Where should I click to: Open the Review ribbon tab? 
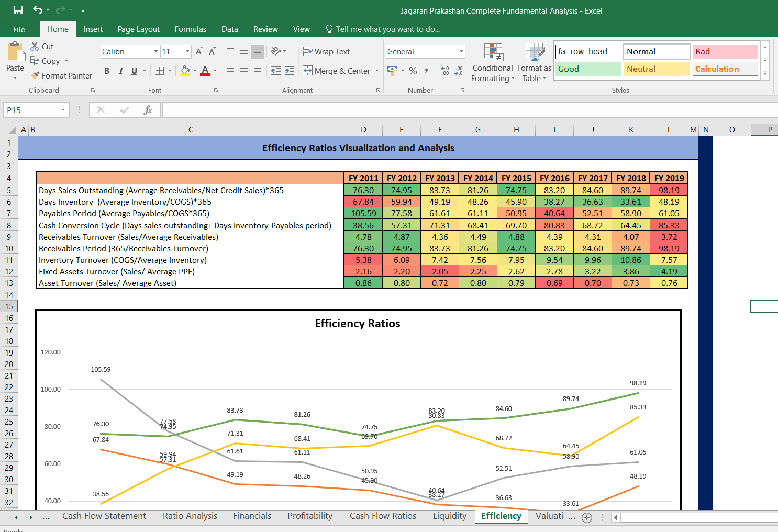(265, 29)
